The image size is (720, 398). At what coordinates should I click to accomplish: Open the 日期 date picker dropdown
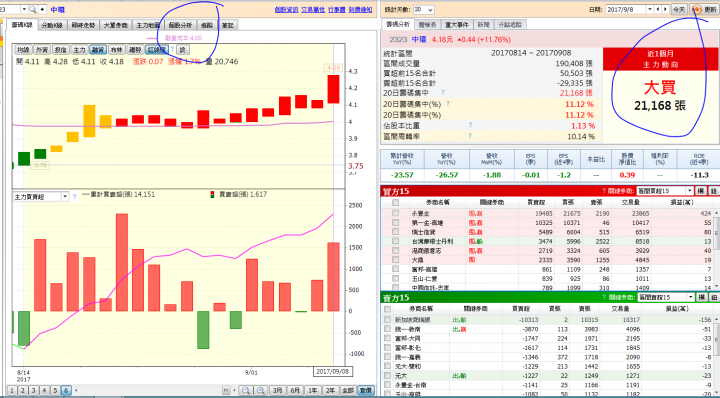[650, 9]
